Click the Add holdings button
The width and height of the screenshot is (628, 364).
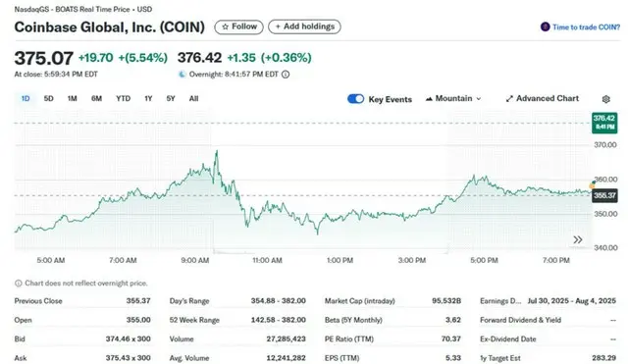point(304,26)
